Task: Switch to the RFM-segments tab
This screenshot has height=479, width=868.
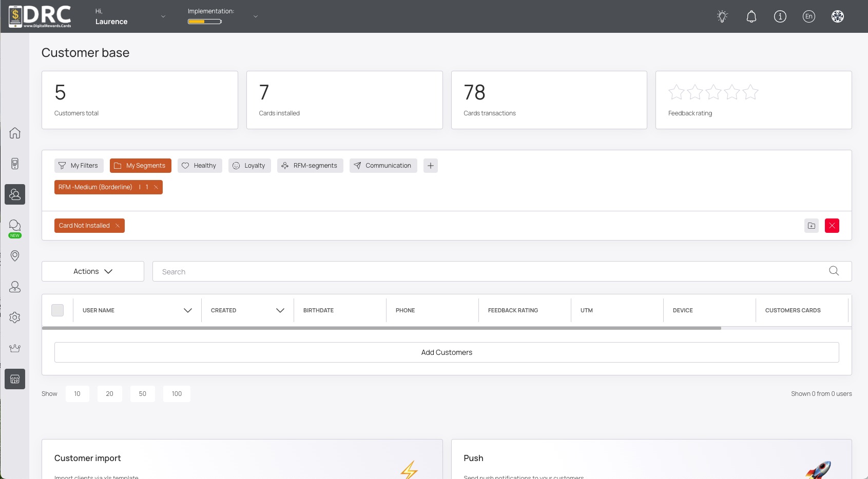Action: pos(310,166)
